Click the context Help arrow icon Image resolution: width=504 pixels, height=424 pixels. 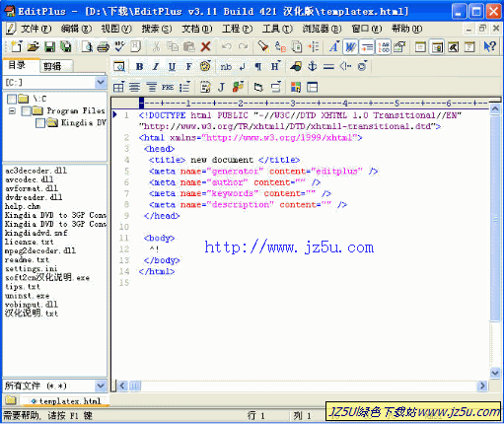pos(489,46)
